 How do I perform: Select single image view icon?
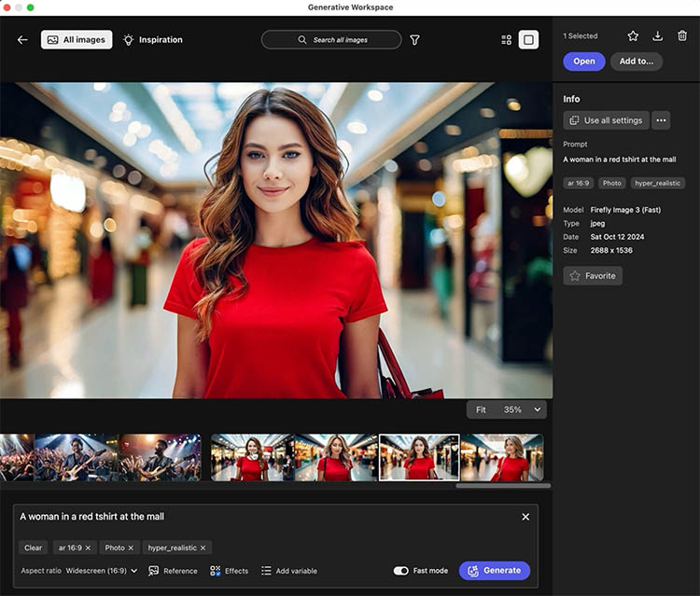[x=528, y=40]
